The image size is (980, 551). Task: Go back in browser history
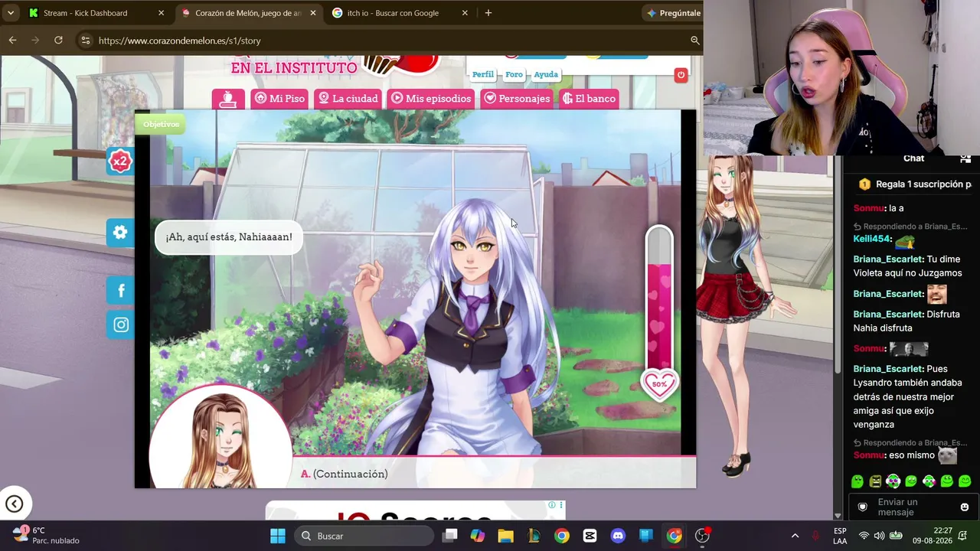coord(12,41)
